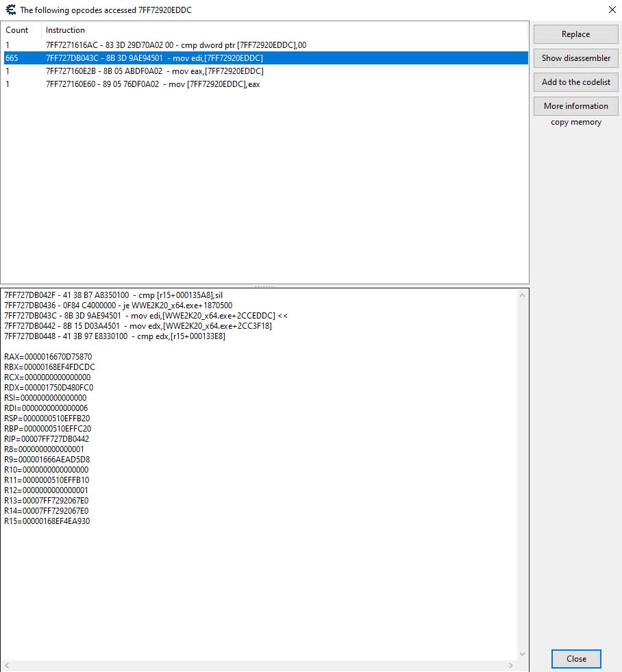Click the scroll up arrow in lower pane
The image size is (622, 672).
[522, 295]
